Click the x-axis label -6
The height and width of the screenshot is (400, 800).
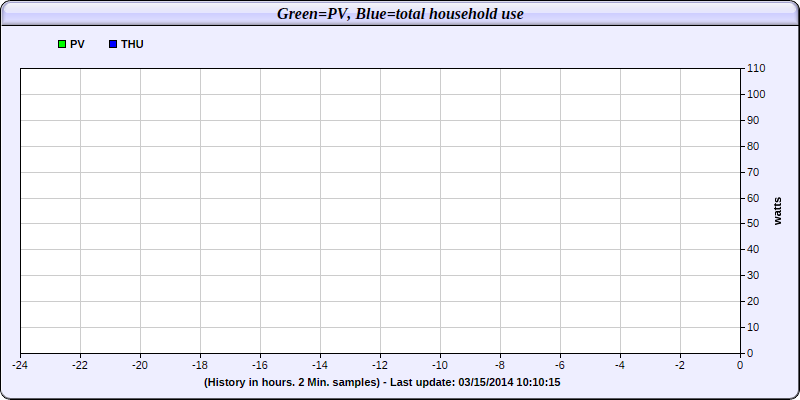(x=560, y=365)
